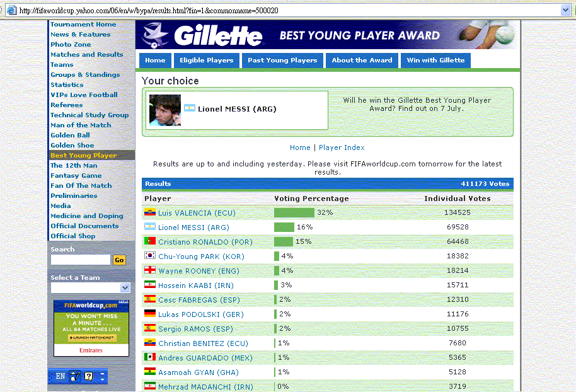The height and width of the screenshot is (392, 576).
Task: Open the About the Award tab
Action: (362, 61)
